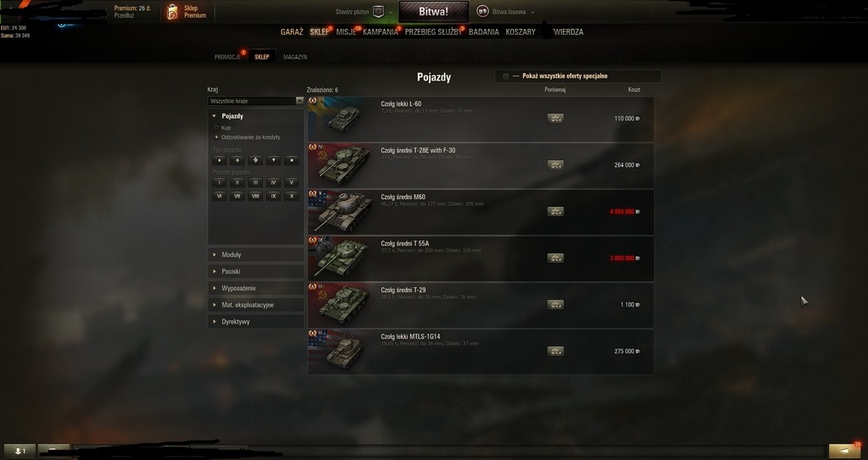
Task: Filter by tier X vehicle level
Action: (x=292, y=196)
